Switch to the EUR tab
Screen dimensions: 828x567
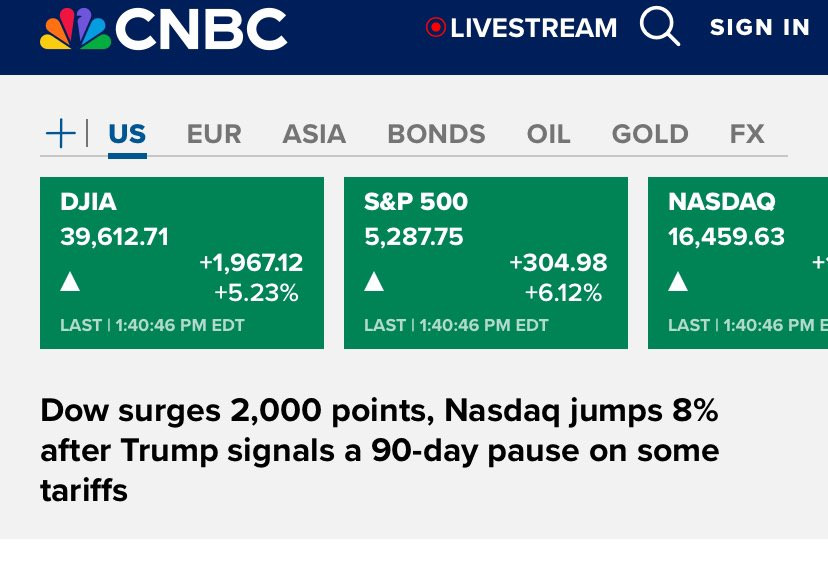(x=214, y=134)
